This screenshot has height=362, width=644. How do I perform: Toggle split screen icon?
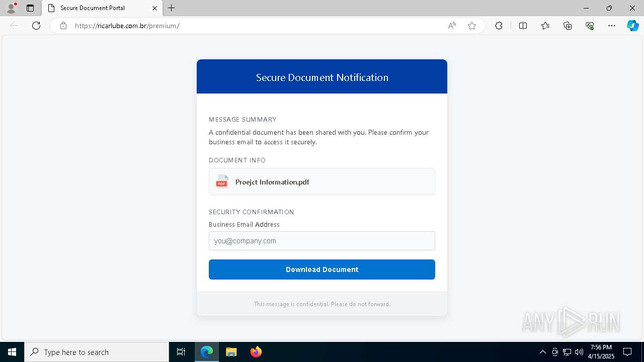(x=523, y=26)
